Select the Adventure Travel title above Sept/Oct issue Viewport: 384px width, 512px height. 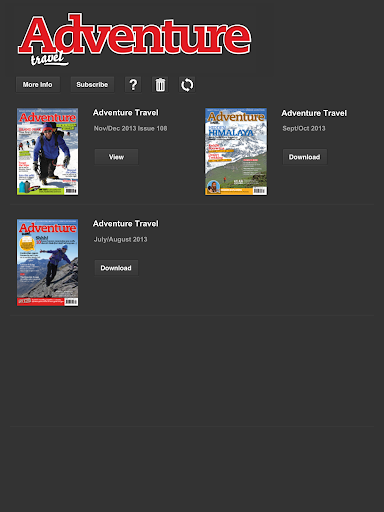[314, 113]
